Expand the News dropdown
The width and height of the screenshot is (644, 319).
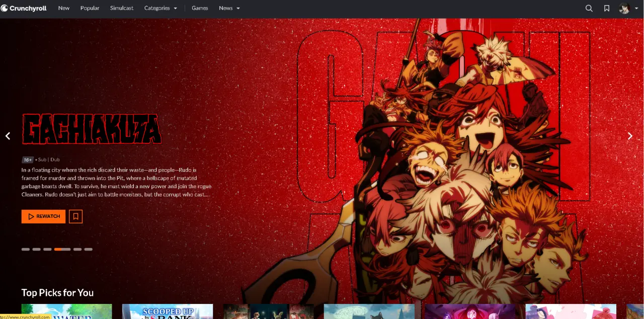coord(229,8)
